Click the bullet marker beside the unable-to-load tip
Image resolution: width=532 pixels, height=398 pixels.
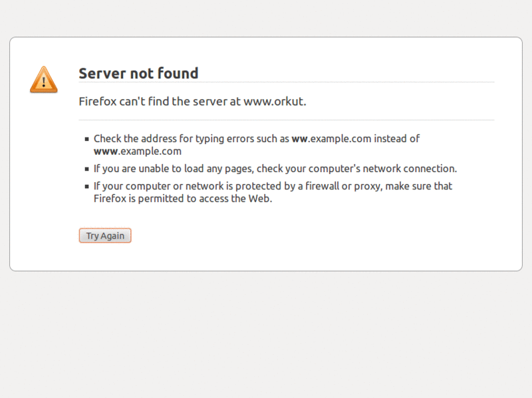pos(87,169)
